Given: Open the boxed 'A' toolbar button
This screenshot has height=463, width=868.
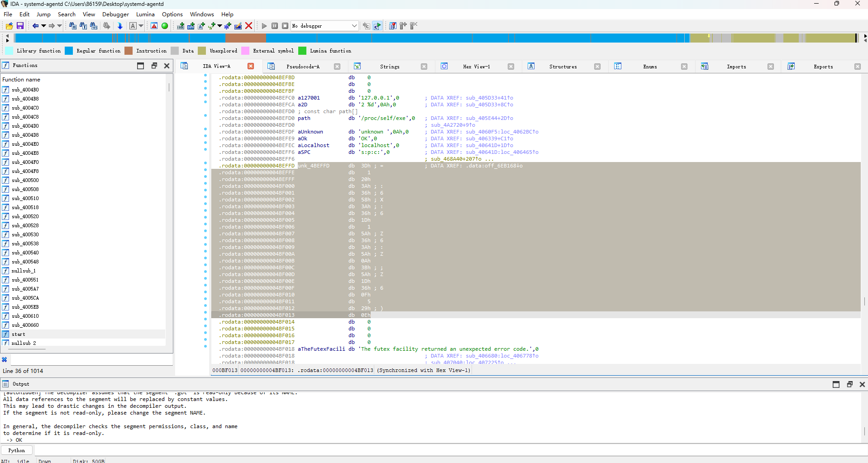Looking at the screenshot, I should click(133, 26).
